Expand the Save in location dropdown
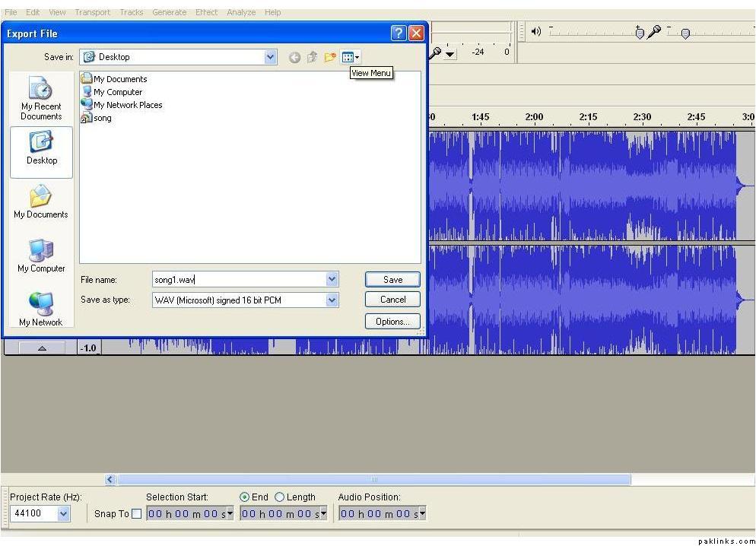Screen dimensions: 756x546 click(x=271, y=57)
